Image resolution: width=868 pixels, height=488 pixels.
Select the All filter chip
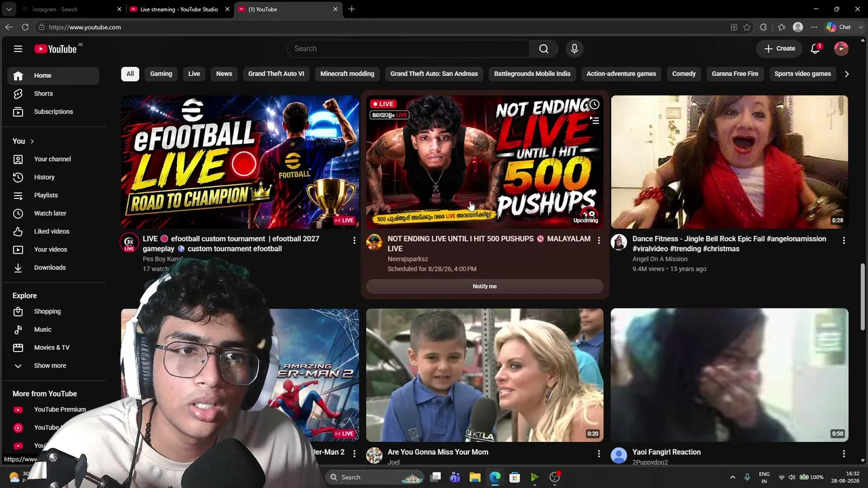(130, 74)
